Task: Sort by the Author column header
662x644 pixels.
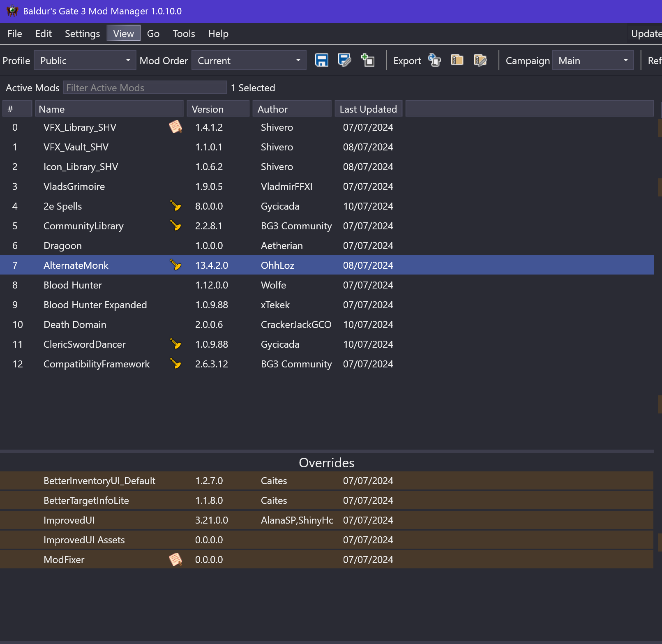Action: (292, 109)
